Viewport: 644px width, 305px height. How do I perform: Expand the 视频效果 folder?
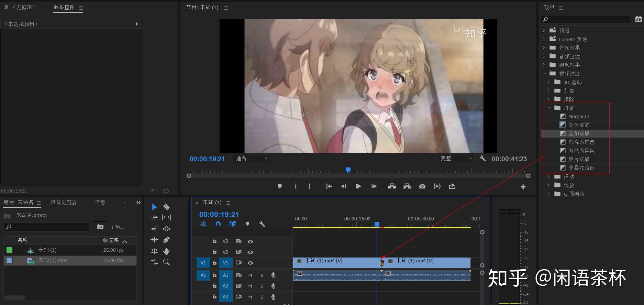[x=544, y=65]
